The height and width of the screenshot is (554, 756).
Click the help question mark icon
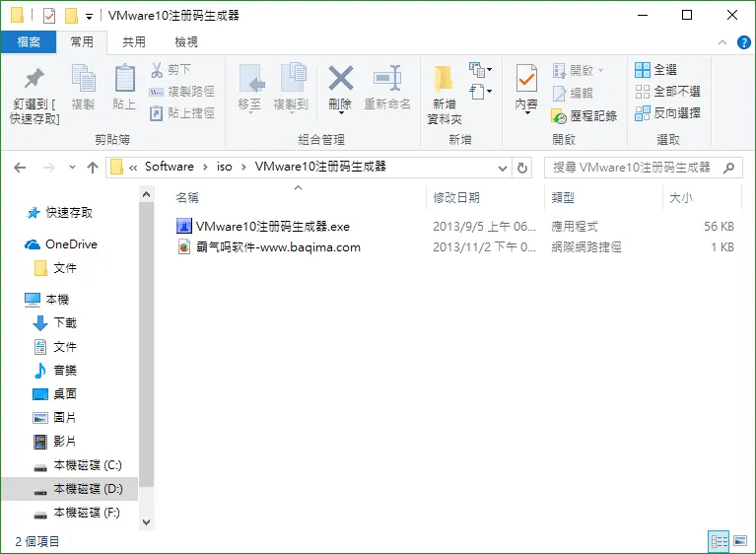tap(743, 42)
